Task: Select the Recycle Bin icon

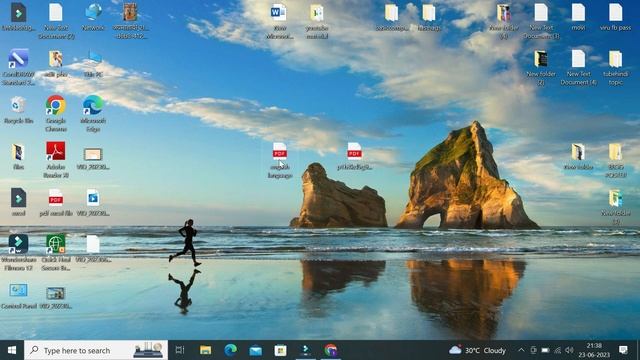Action: [x=18, y=109]
